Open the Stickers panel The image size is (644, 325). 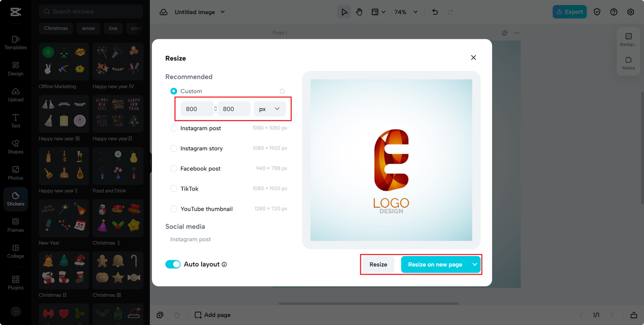(16, 199)
